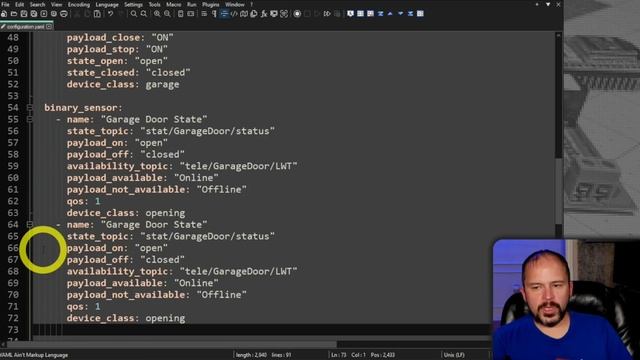Screen dimensions: 640x360
Task: Click the Unix (LF) status bar entry
Action: click(x=454, y=355)
